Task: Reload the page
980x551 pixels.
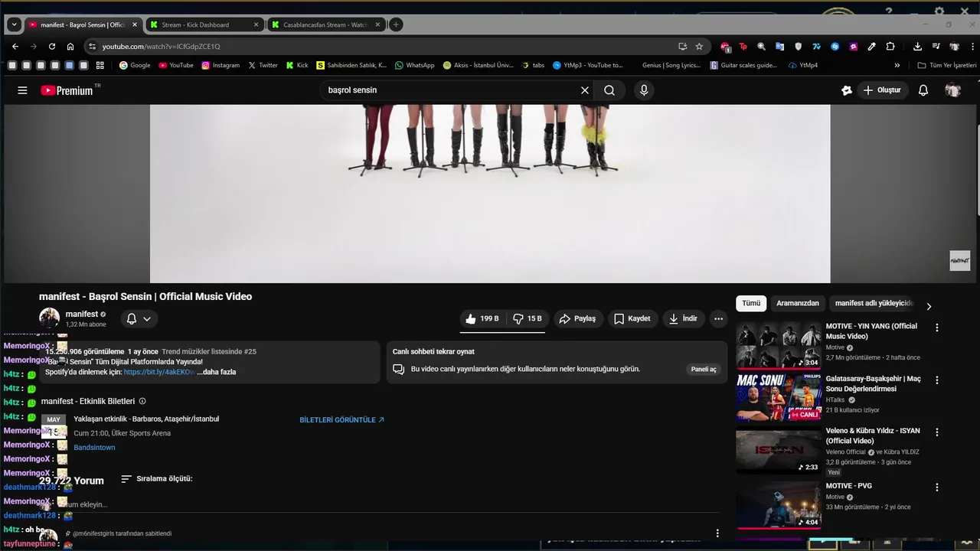Action: (51, 46)
